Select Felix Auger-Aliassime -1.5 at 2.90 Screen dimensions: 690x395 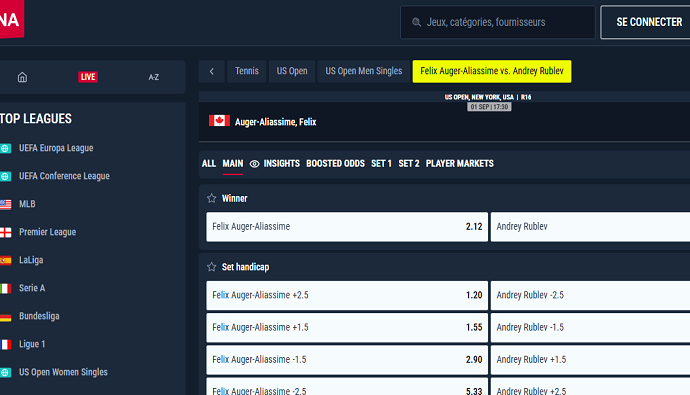pyautogui.click(x=347, y=360)
